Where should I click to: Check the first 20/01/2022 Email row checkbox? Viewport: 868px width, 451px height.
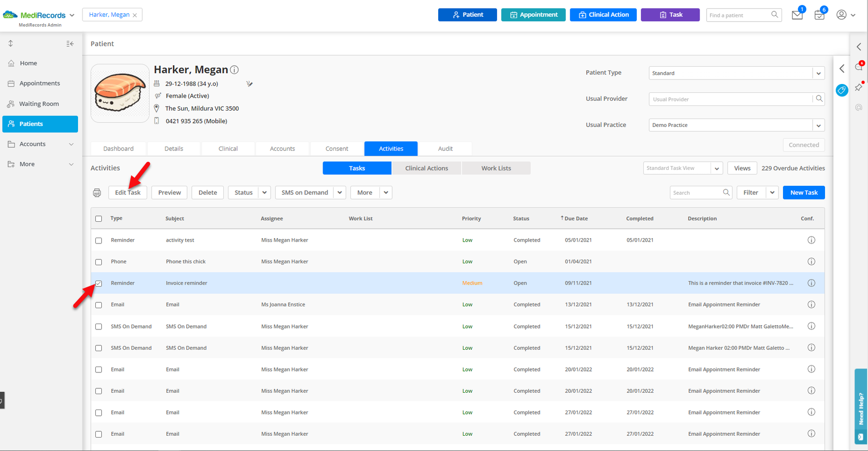(x=99, y=370)
